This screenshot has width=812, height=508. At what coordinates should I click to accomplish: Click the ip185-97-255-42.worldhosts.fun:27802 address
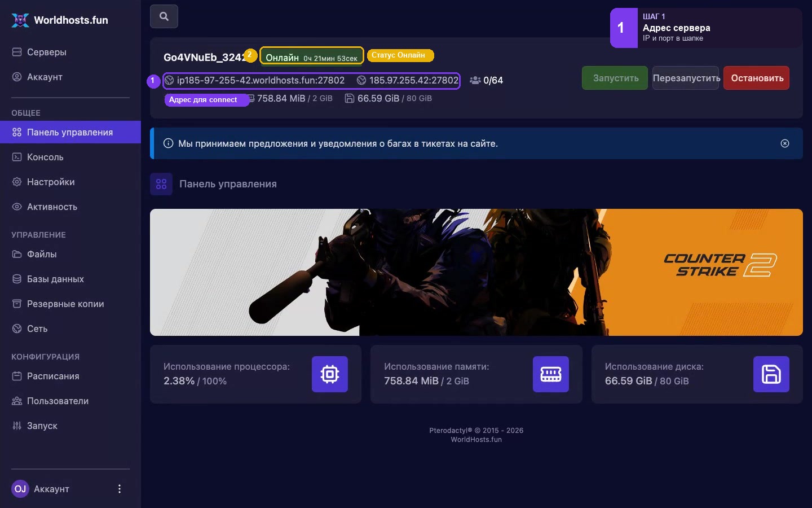(x=261, y=80)
